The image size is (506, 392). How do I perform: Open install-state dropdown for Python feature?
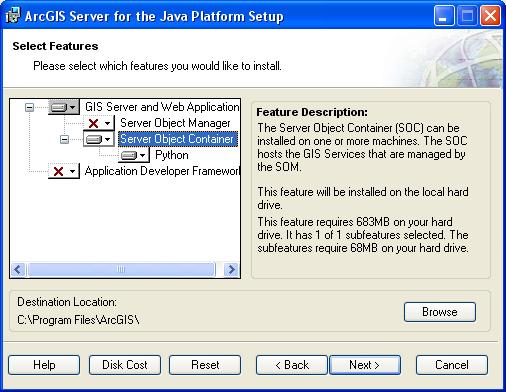[134, 155]
